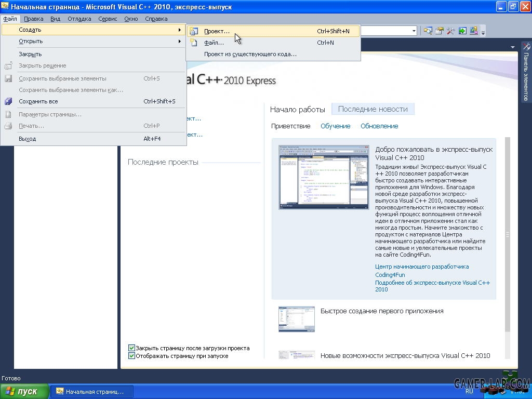
Task: Choose Сохранить все from the Файл menu
Action: pos(94,101)
